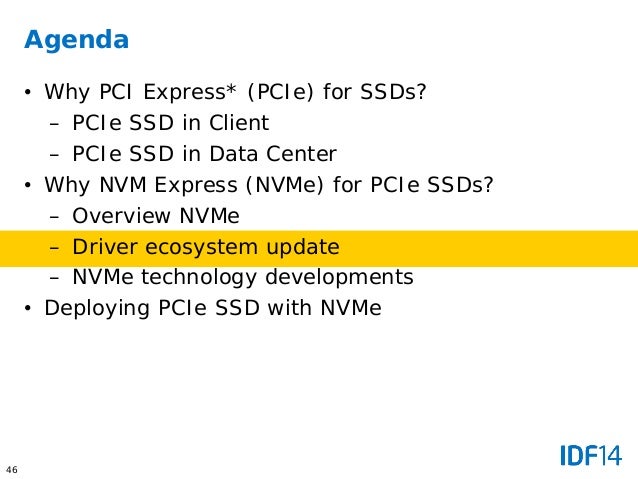Click the asterisk after Express

coord(231,90)
